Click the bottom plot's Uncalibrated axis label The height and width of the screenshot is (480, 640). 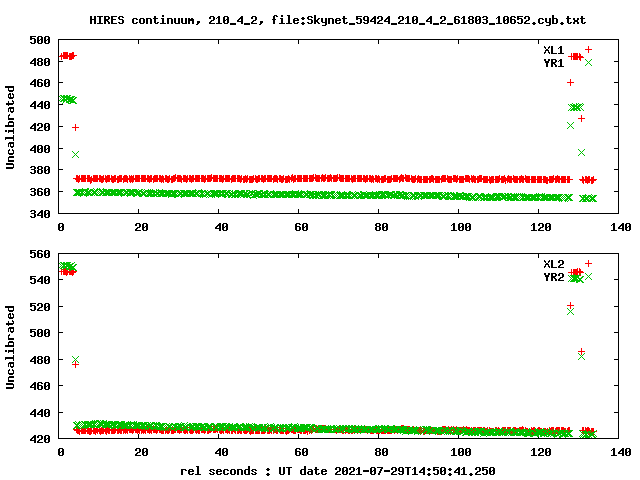tap(10, 347)
